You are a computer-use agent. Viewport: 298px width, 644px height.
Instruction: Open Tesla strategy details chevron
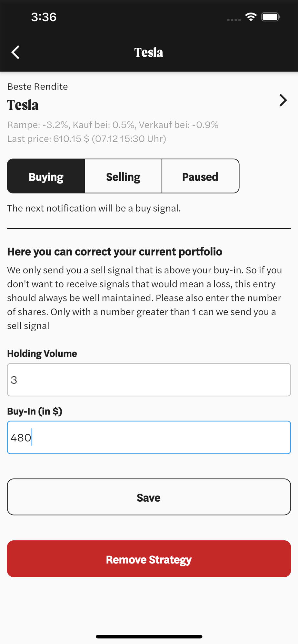point(283,100)
